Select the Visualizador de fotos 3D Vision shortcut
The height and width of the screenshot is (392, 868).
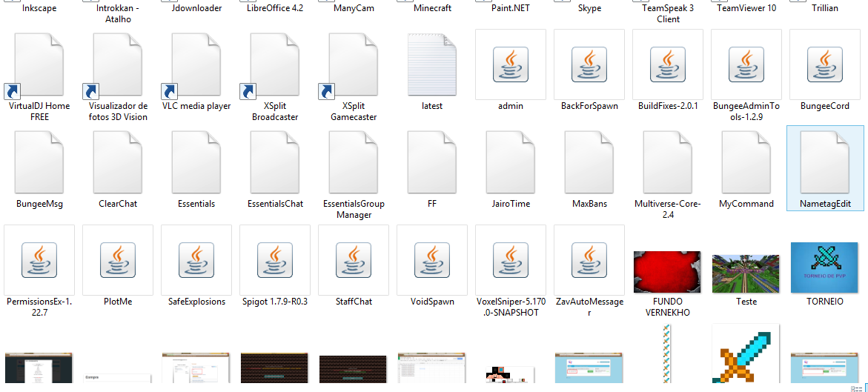click(118, 65)
